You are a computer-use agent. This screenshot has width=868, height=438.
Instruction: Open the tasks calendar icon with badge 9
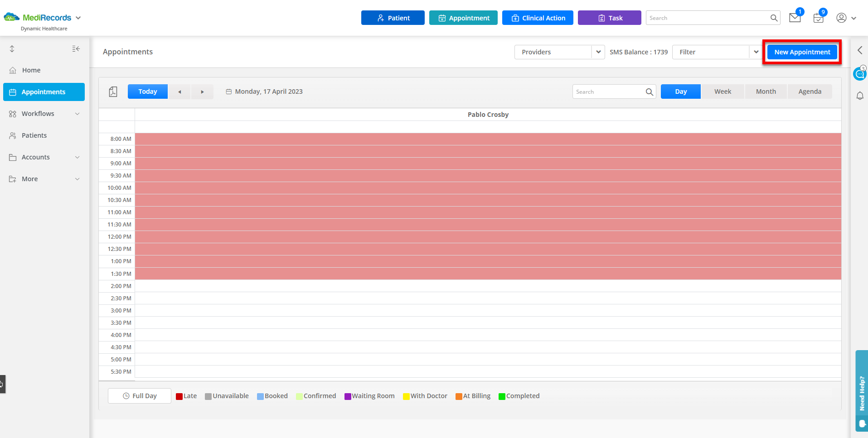tap(818, 18)
